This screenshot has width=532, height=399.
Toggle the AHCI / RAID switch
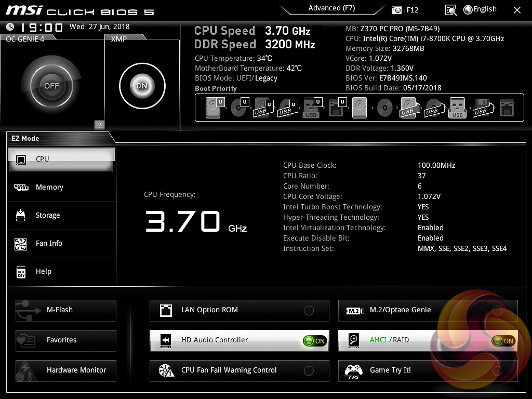coord(503,341)
